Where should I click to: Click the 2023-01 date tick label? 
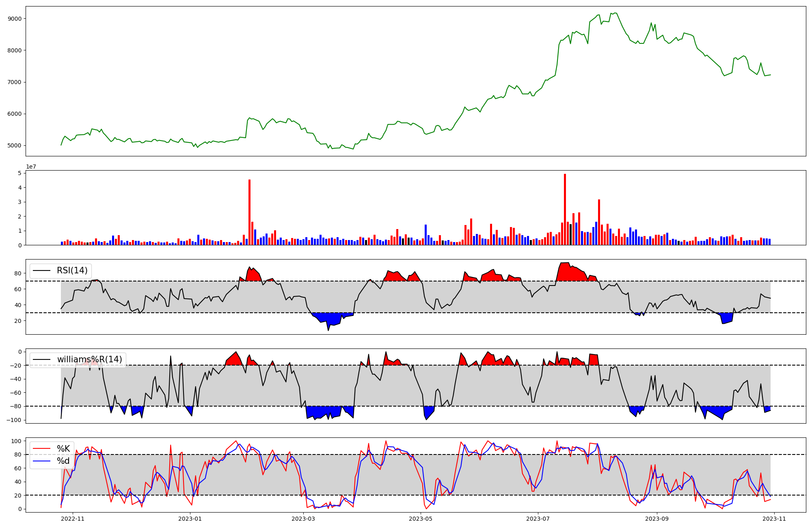coord(190,519)
